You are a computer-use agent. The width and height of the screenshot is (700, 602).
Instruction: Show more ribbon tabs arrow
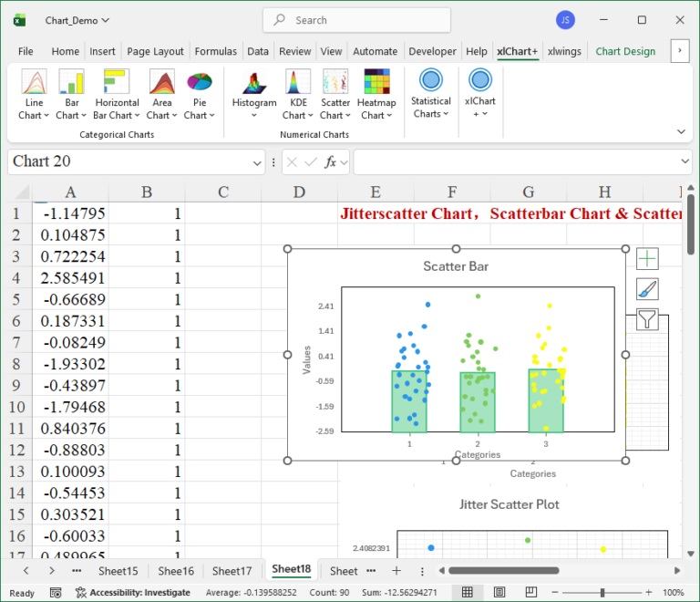[680, 50]
